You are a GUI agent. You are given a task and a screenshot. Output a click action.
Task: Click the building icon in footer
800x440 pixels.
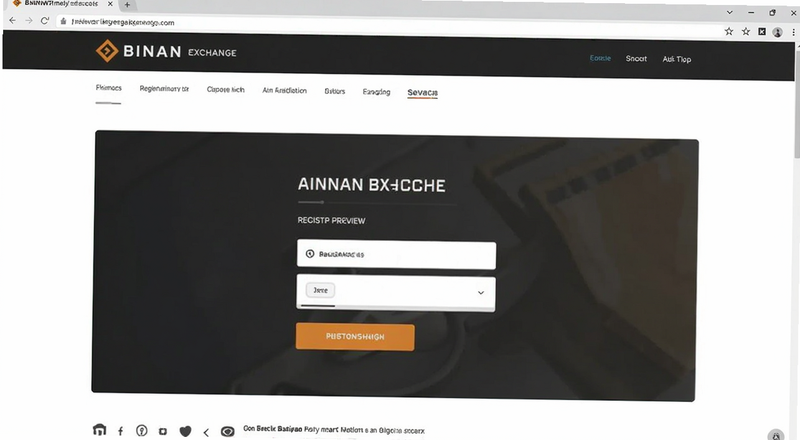99,430
